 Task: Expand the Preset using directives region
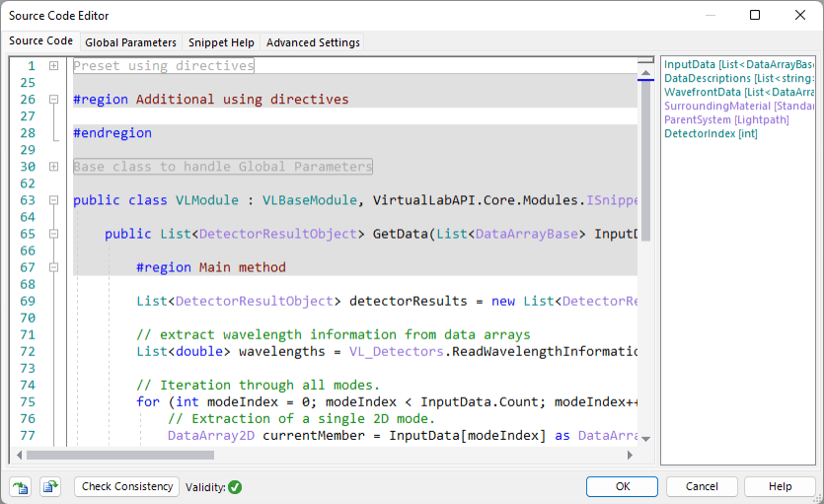tap(53, 66)
